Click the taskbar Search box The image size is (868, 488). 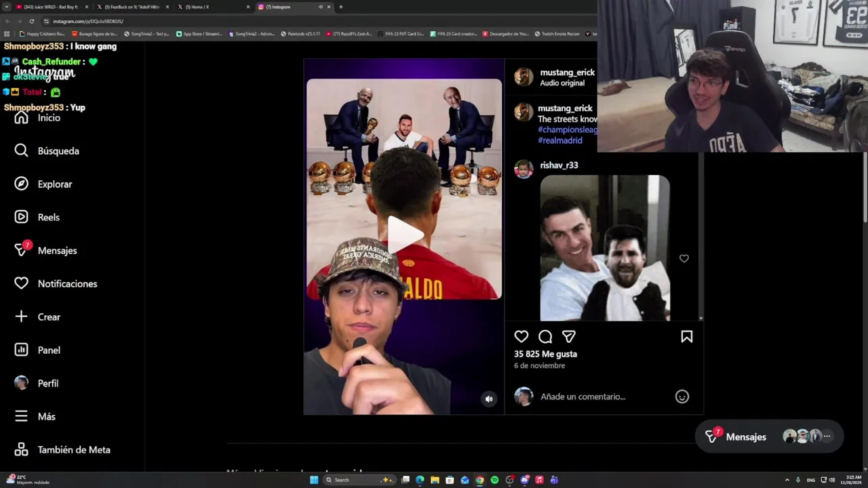pos(359,480)
